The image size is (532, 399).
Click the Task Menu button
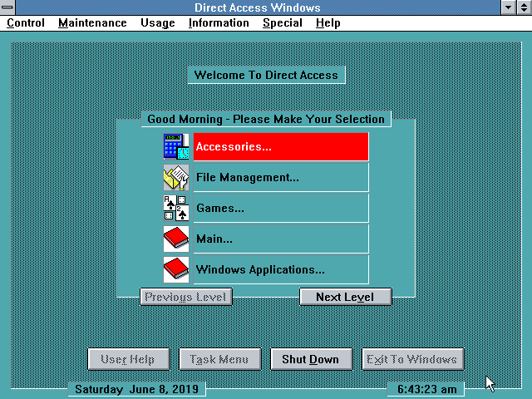click(x=219, y=359)
